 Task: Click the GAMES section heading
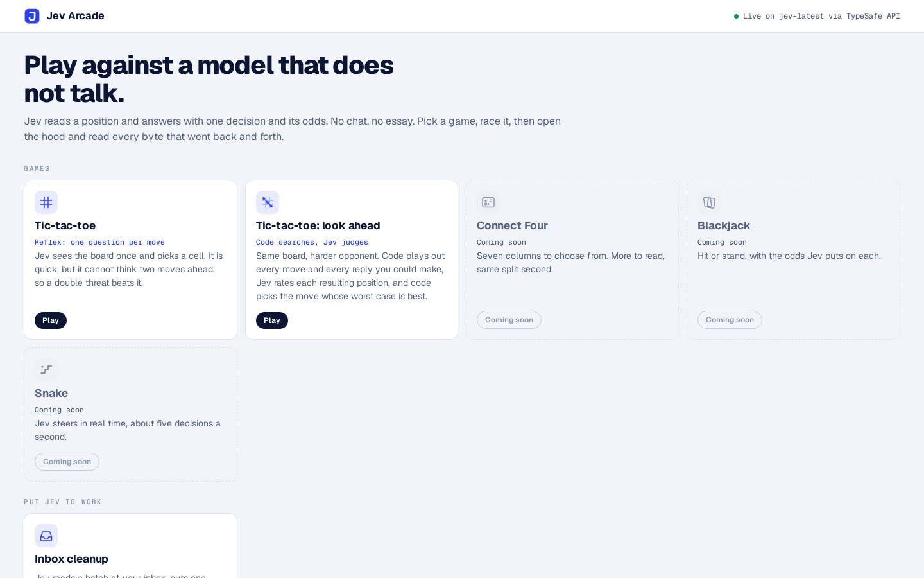click(37, 168)
